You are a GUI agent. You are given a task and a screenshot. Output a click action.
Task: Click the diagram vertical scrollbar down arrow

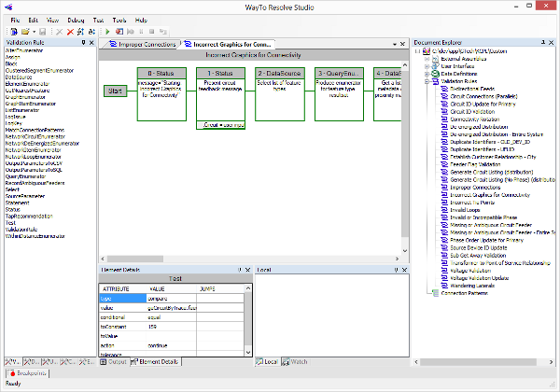point(405,251)
